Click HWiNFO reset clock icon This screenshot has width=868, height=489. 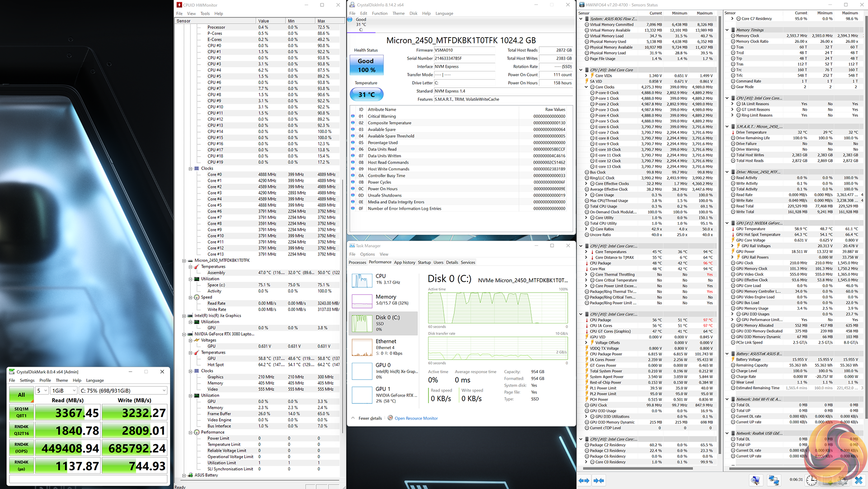point(811,480)
